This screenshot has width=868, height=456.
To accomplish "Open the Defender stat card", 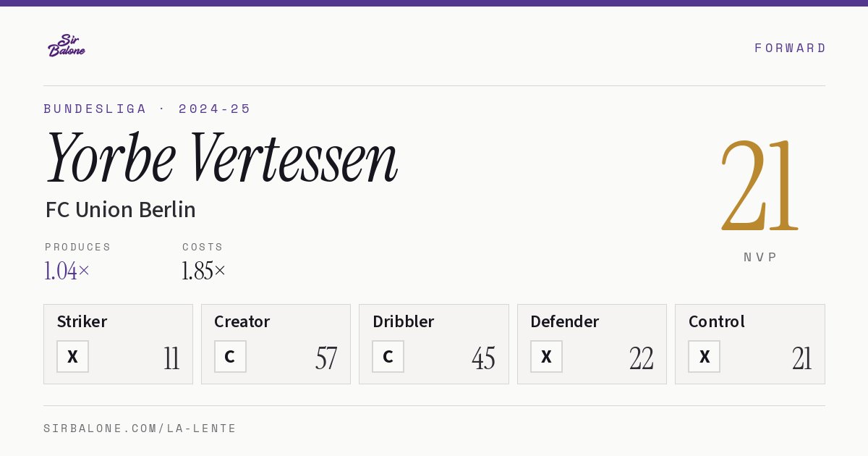I will point(592,344).
